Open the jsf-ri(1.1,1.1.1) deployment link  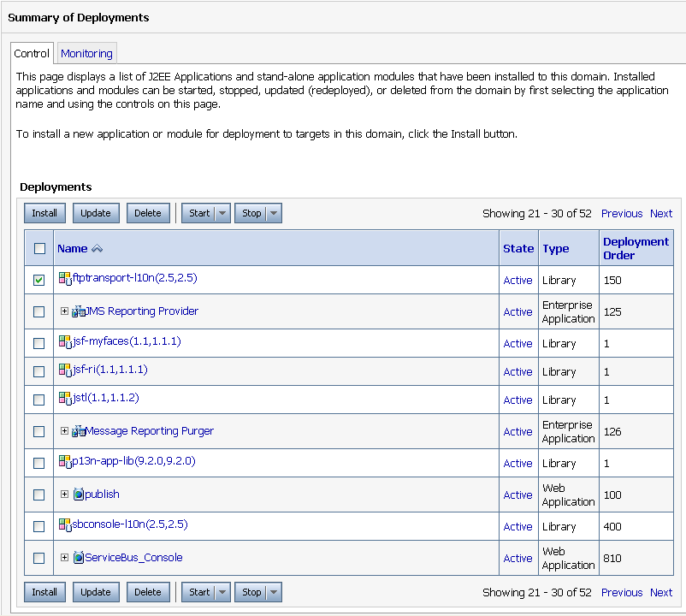pyautogui.click(x=109, y=370)
